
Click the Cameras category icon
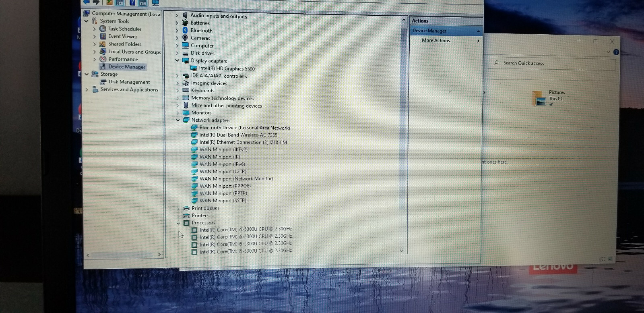[185, 38]
